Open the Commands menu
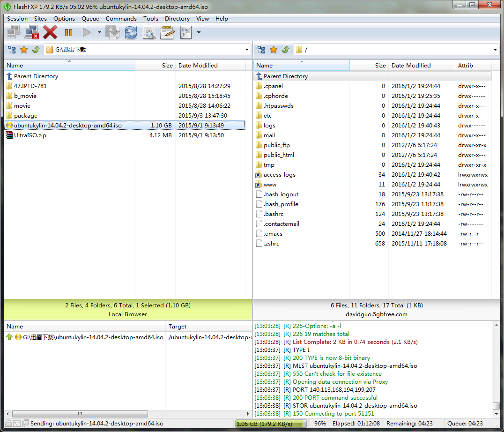This screenshot has height=432, width=504. 121,19
